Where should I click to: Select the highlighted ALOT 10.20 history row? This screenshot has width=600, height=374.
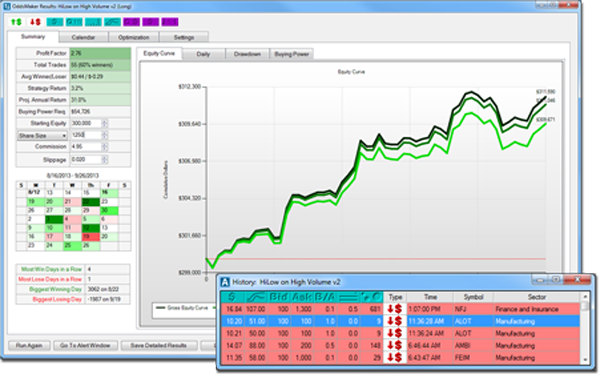click(x=400, y=321)
